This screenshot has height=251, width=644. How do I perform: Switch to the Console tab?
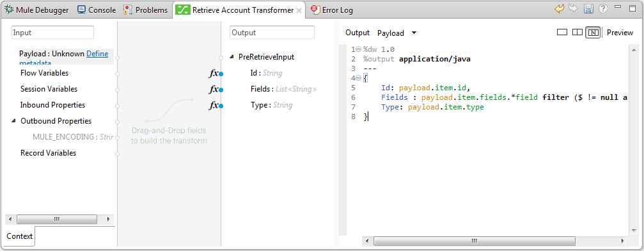point(97,10)
